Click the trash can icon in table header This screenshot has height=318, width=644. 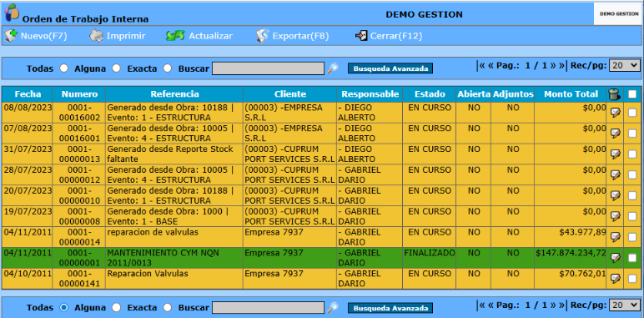pyautogui.click(x=615, y=94)
